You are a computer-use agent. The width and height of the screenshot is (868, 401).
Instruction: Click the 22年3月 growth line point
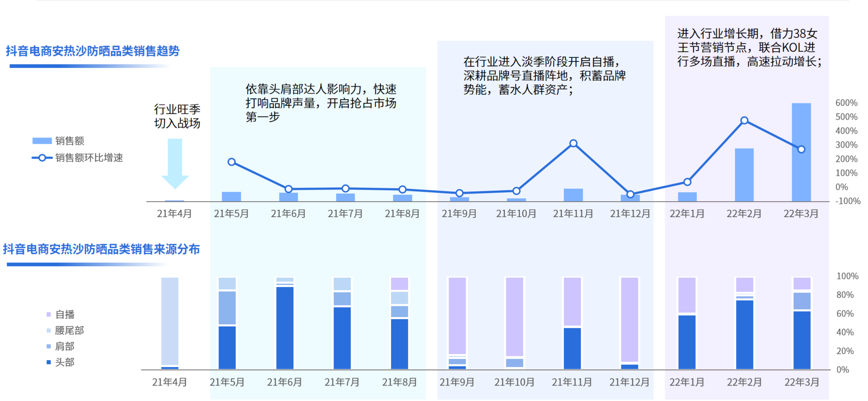coord(801,149)
